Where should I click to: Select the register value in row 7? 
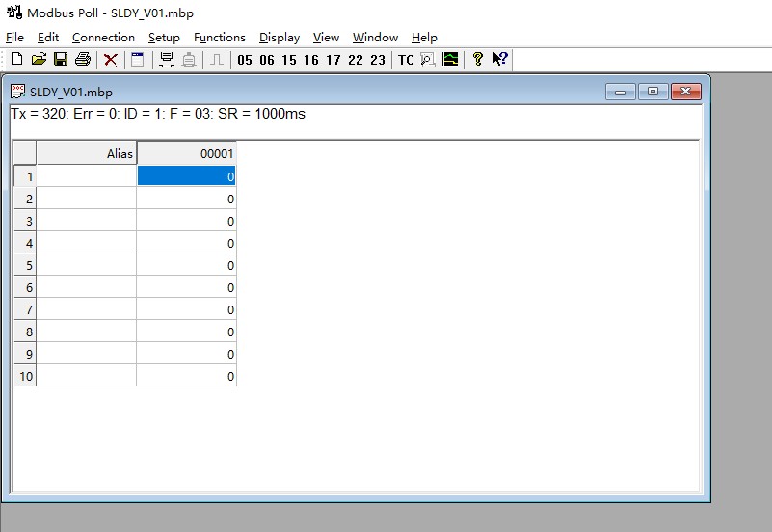tap(187, 309)
